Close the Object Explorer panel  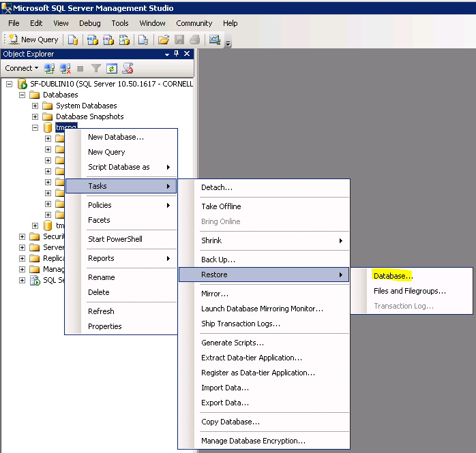[x=187, y=54]
